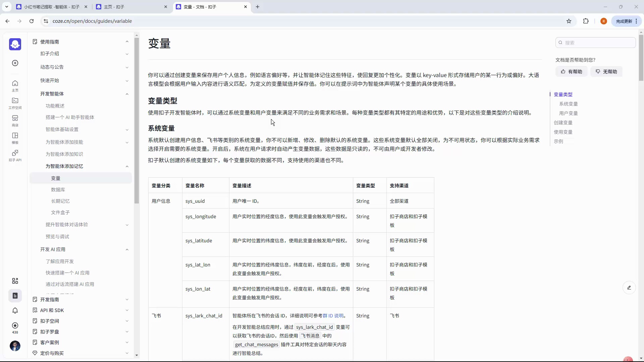This screenshot has height=362, width=644.
Task: Click the create (+) icon in sidebar
Action: click(15, 63)
